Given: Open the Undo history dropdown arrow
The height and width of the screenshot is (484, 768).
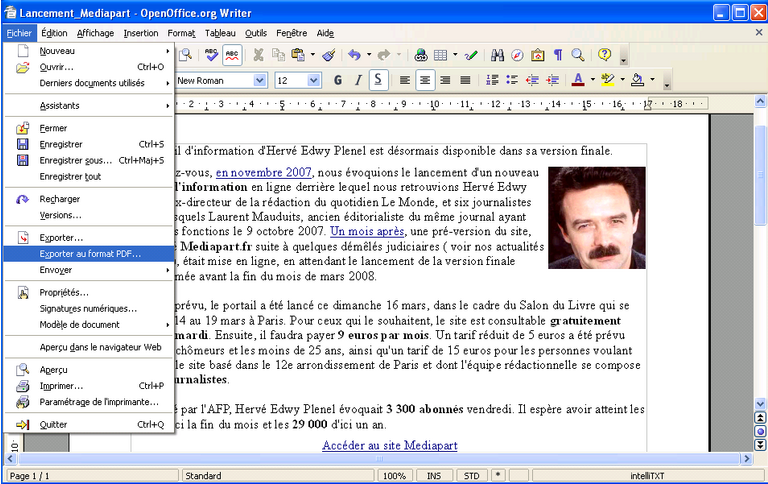Looking at the screenshot, I should [x=369, y=55].
